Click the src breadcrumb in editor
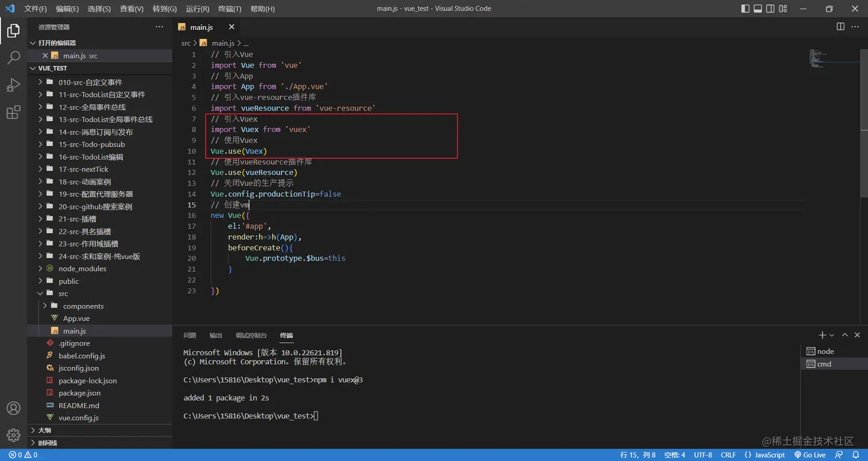 186,43
